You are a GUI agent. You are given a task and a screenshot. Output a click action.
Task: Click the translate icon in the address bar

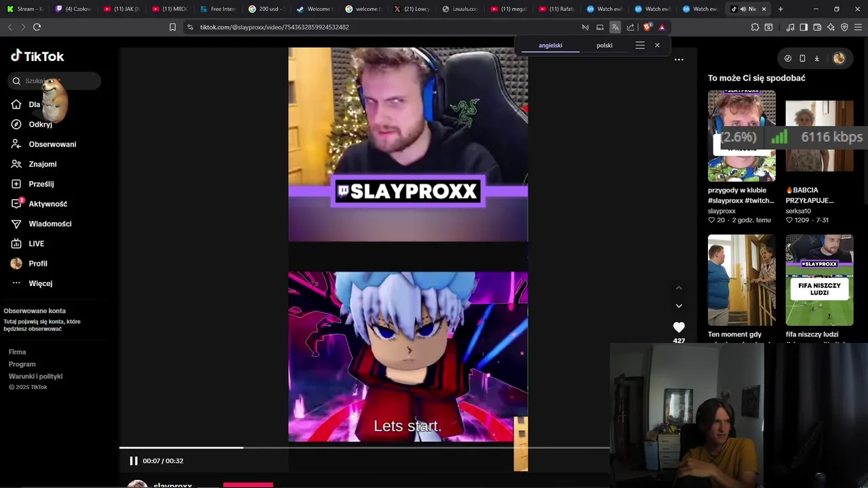click(x=615, y=27)
